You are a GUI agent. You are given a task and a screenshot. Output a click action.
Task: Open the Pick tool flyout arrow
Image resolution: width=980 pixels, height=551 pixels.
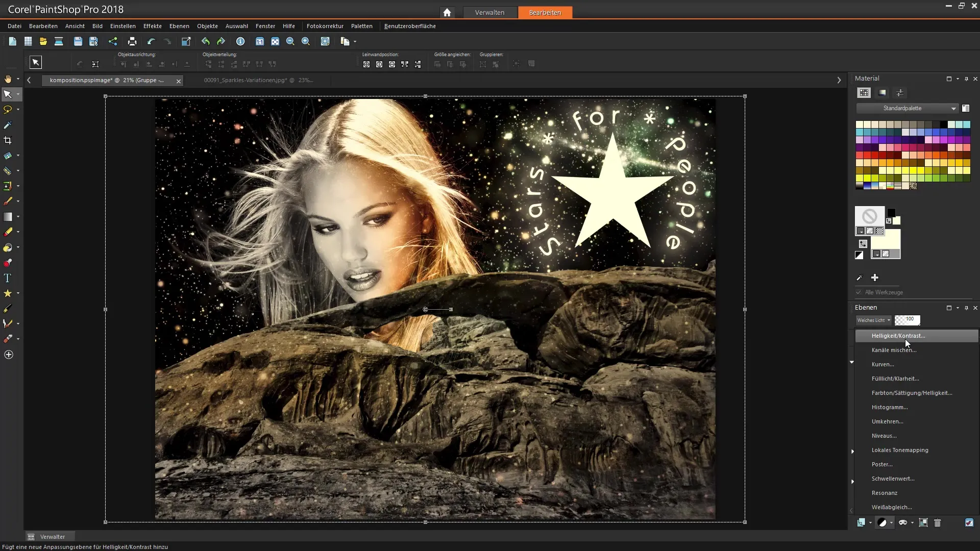pyautogui.click(x=18, y=94)
